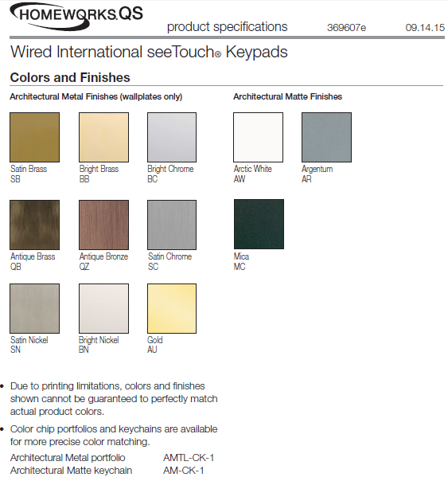The width and height of the screenshot is (448, 481).
Task: Pick the Satin Nickel swatch
Action: [x=35, y=308]
